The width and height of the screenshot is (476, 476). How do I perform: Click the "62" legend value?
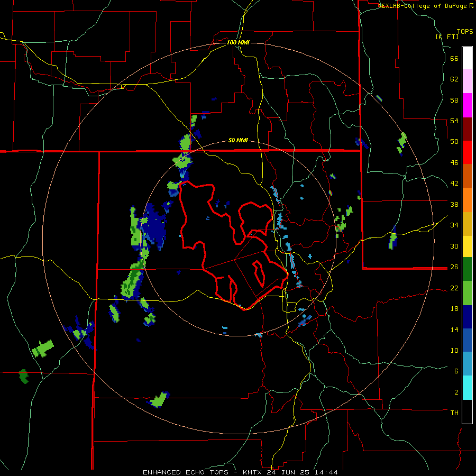pyautogui.click(x=454, y=79)
